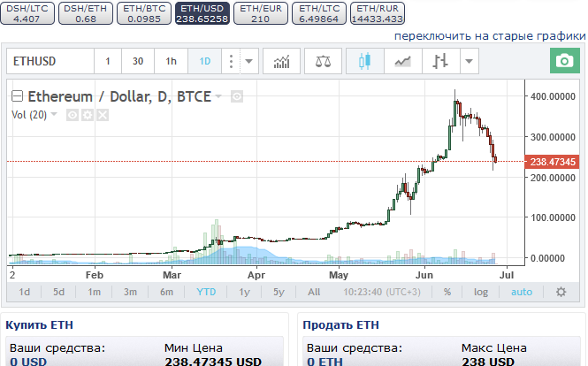Click 'переключить на старые графики' link
This screenshot has width=588, height=366.
click(490, 36)
